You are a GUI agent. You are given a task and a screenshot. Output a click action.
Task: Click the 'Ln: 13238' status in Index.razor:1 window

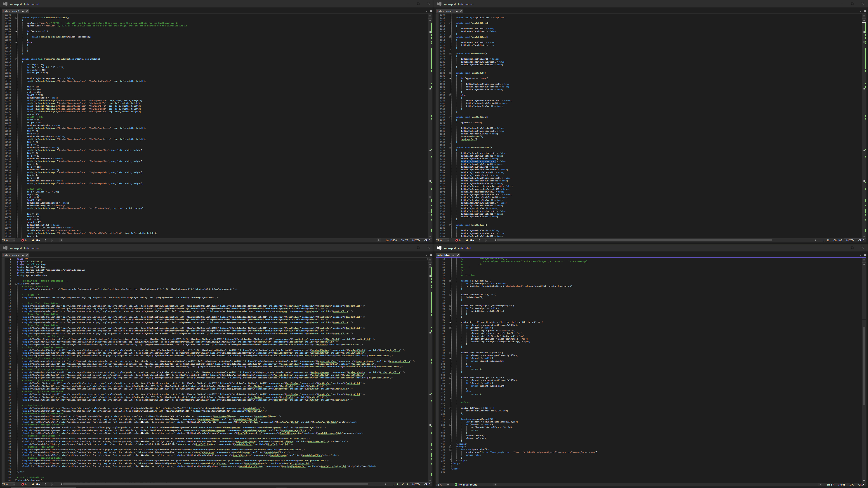[x=391, y=240]
